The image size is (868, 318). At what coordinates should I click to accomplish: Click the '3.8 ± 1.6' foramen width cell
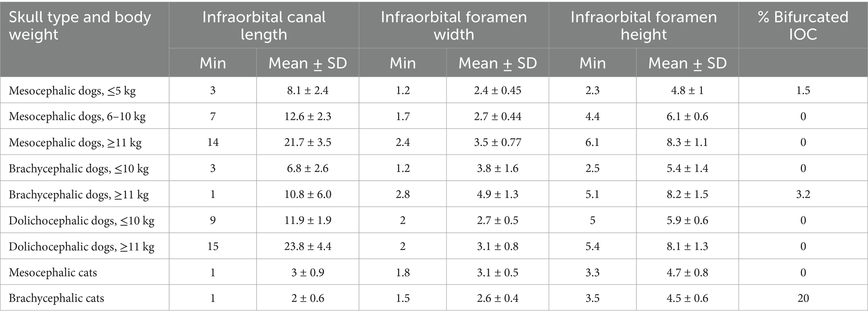(x=498, y=168)
